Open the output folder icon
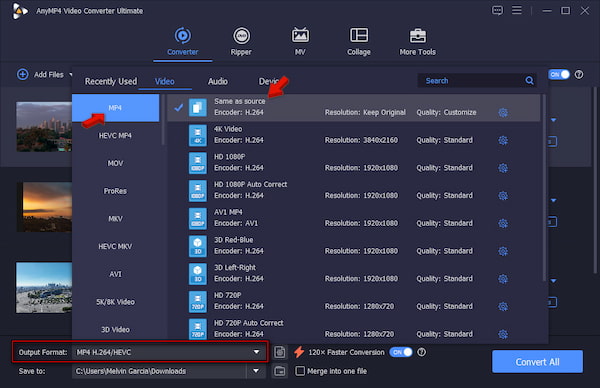Screen dimensions: 600x388 click(x=280, y=371)
